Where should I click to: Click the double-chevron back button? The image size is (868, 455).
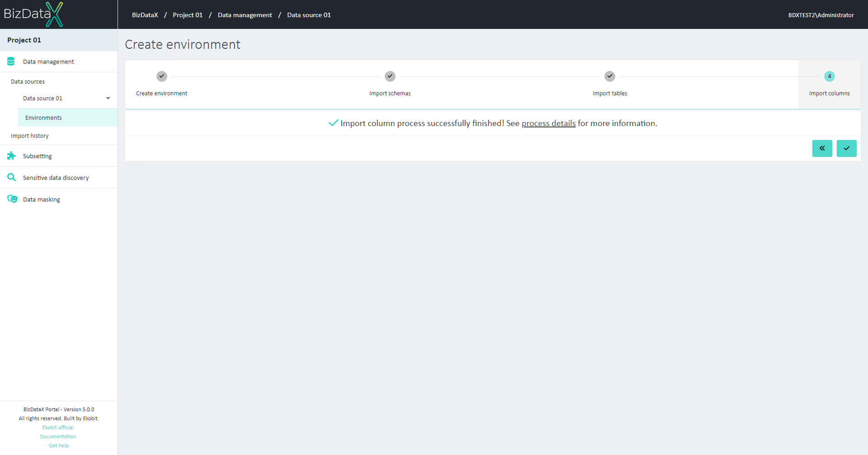(x=822, y=148)
